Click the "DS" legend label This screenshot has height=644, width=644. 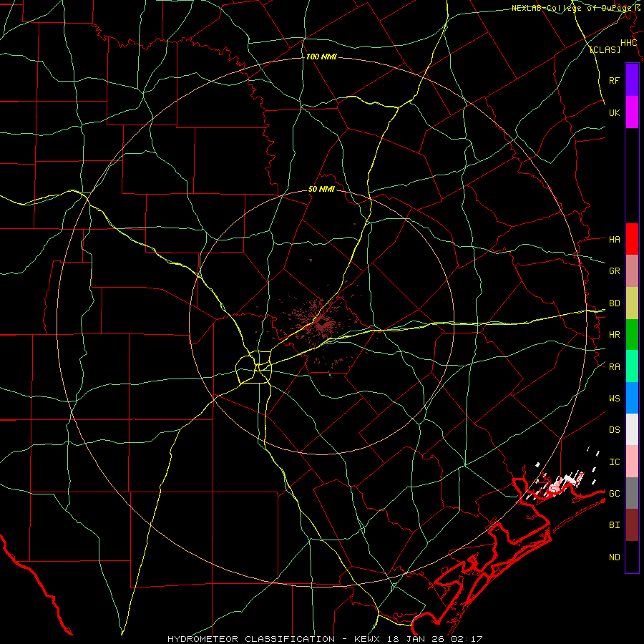point(614,430)
